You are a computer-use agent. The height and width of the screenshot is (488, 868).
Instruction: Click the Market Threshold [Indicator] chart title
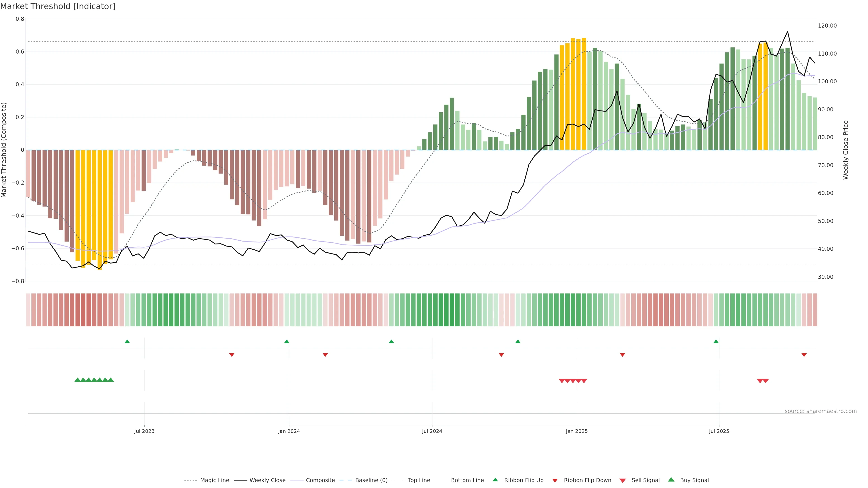58,6
